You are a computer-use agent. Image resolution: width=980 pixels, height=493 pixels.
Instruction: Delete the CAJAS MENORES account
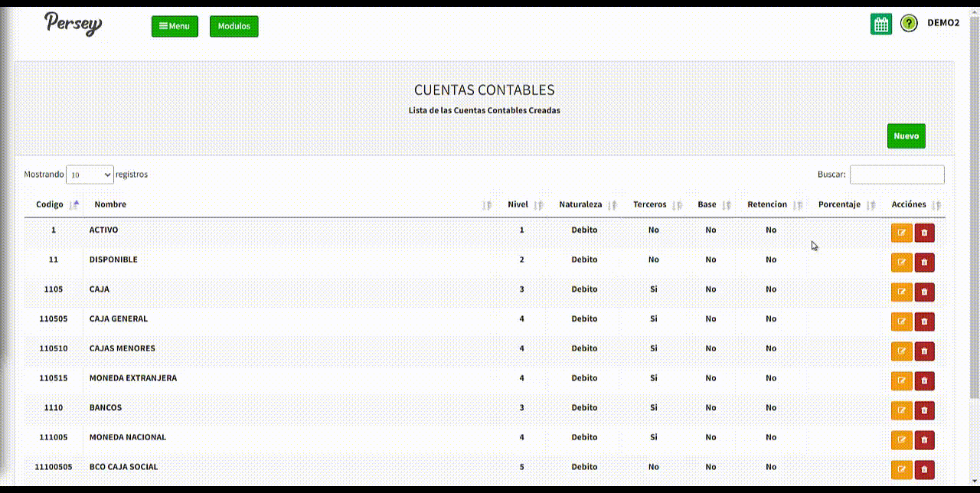click(924, 351)
